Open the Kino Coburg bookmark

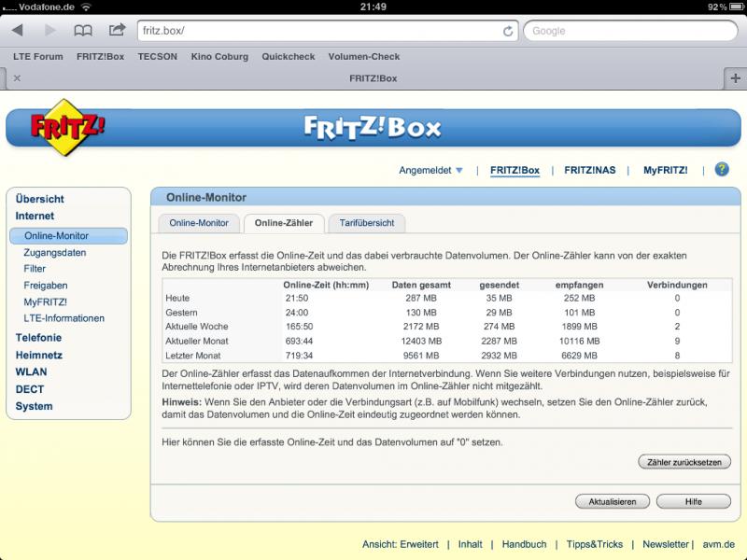point(219,57)
